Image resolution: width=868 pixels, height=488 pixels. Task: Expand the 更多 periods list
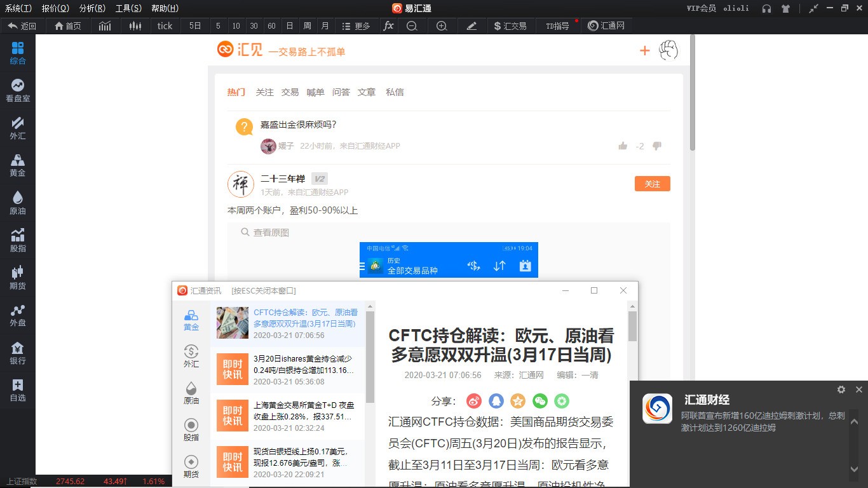click(x=356, y=26)
